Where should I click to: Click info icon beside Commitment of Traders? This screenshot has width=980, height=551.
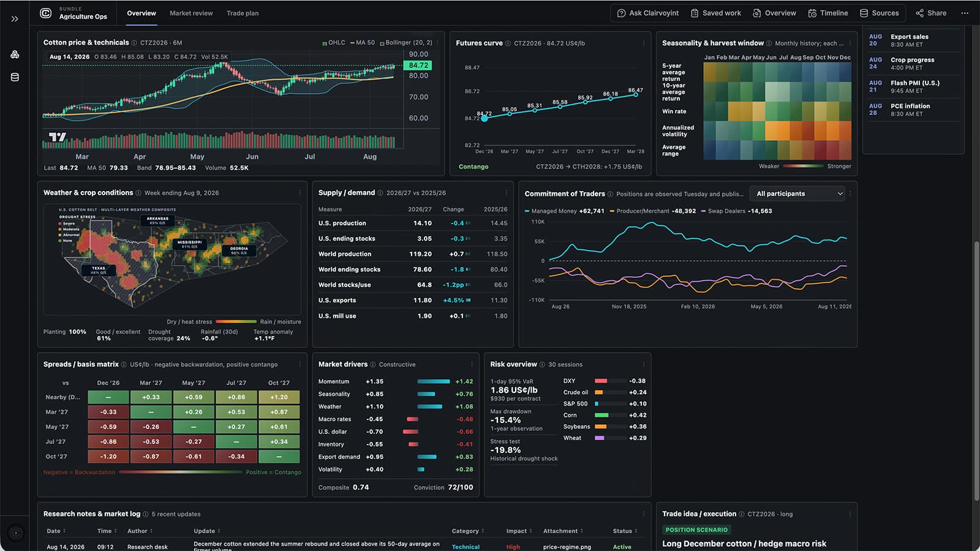tap(610, 194)
